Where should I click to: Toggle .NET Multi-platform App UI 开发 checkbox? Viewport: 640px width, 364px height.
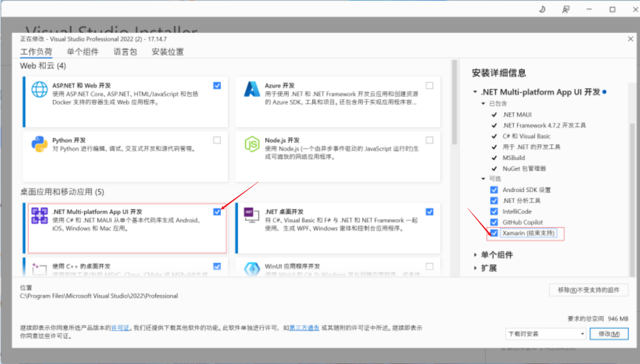click(x=217, y=212)
